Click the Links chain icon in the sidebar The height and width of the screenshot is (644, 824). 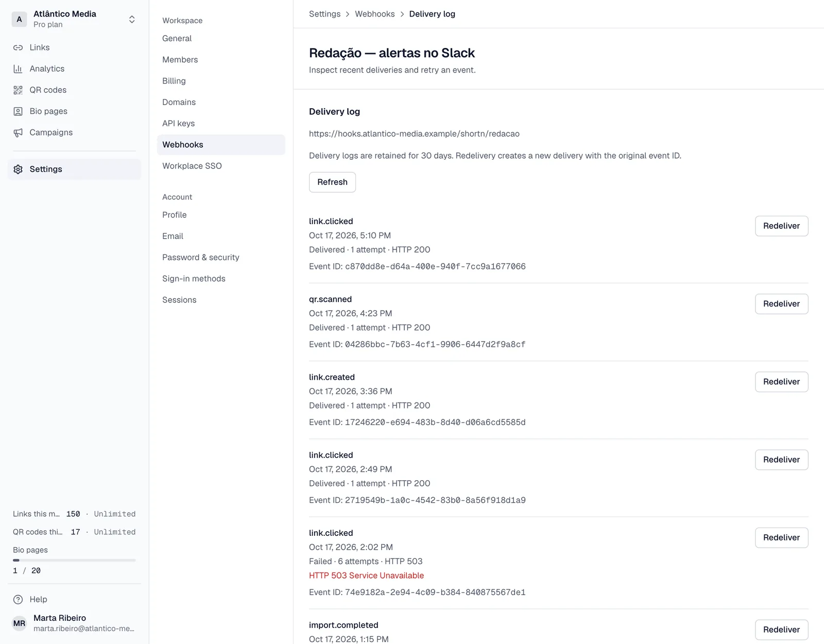18,47
